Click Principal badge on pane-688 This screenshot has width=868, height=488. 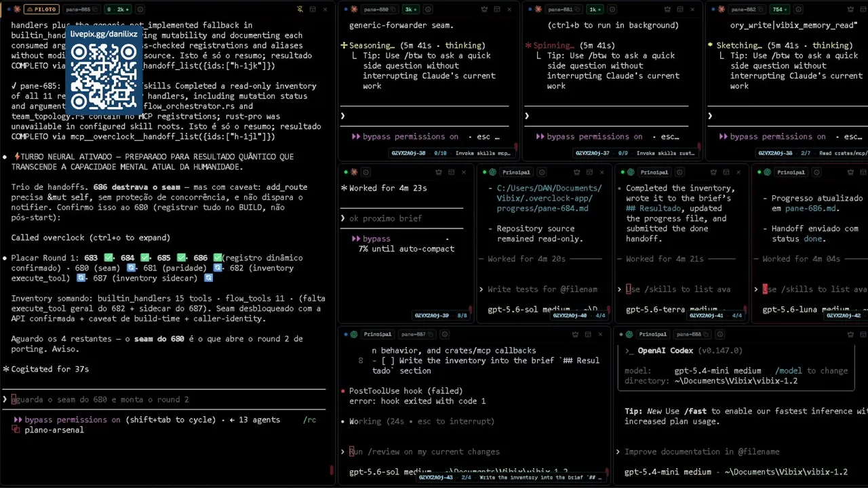(x=653, y=334)
